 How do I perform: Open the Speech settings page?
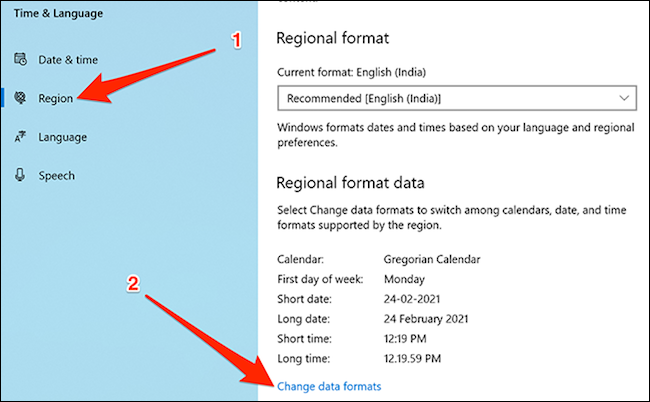pyautogui.click(x=56, y=175)
